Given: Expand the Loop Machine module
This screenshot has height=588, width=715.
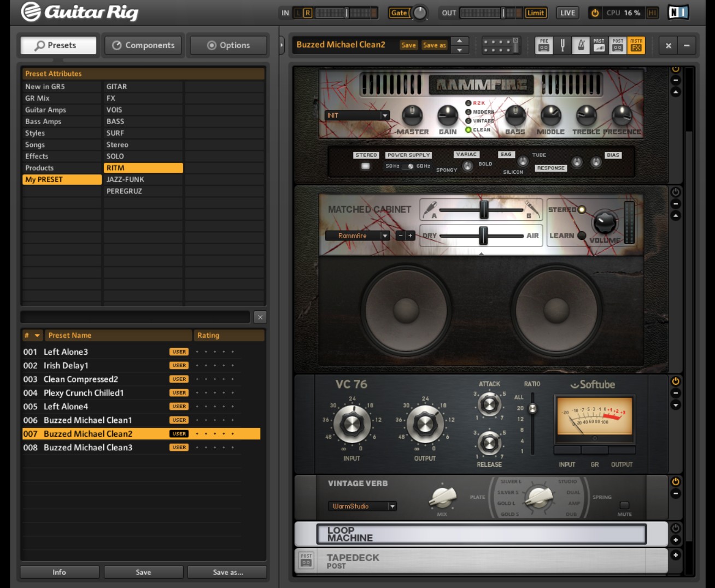Looking at the screenshot, I should pos(676,540).
